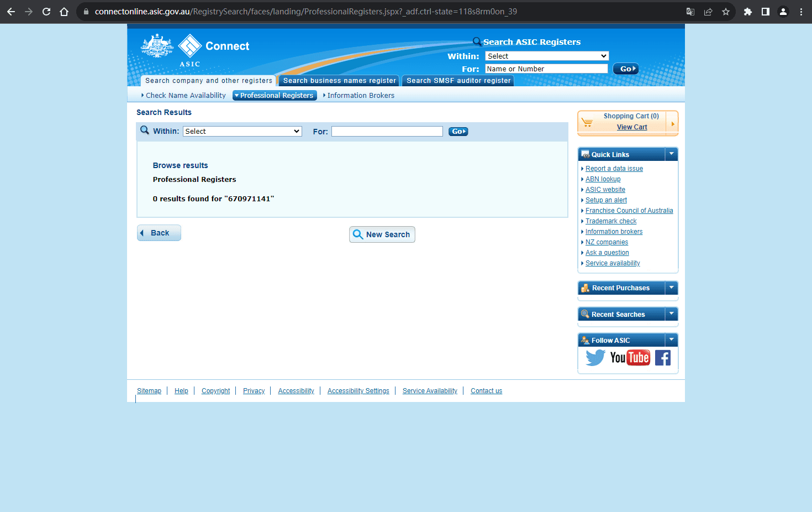The height and width of the screenshot is (512, 812).
Task: Open the browser home page icon
Action: click(x=64, y=12)
